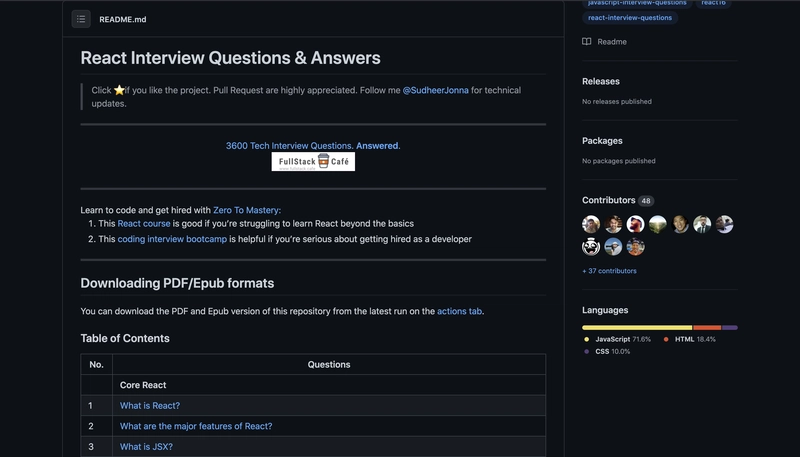The width and height of the screenshot is (800, 457).
Task: Click the FullStack Café banner image
Action: [313, 162]
